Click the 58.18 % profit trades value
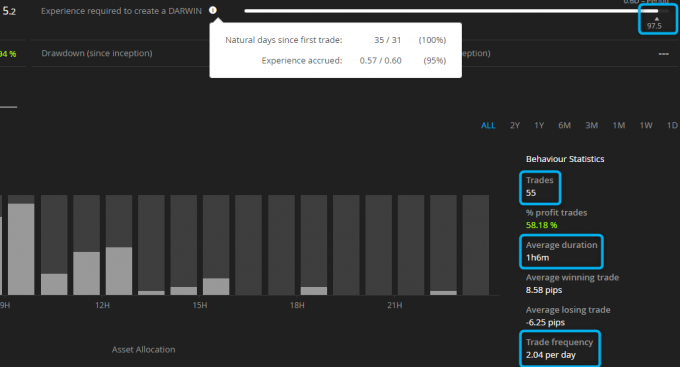Viewport: 680px width, 367px height. click(x=541, y=225)
